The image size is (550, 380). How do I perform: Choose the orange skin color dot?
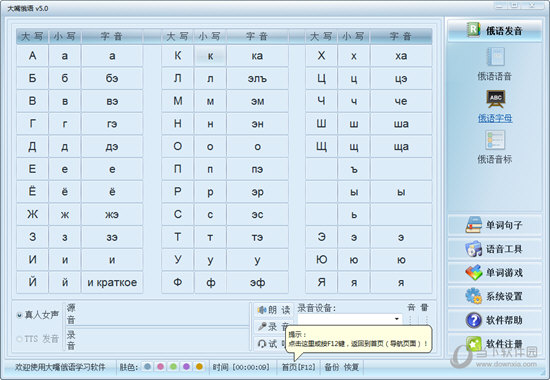(x=199, y=367)
